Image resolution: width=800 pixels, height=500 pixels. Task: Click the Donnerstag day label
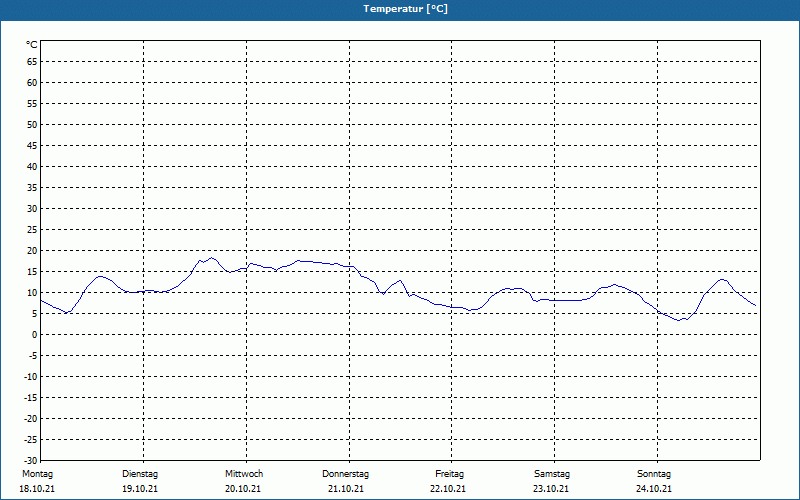(x=345, y=474)
